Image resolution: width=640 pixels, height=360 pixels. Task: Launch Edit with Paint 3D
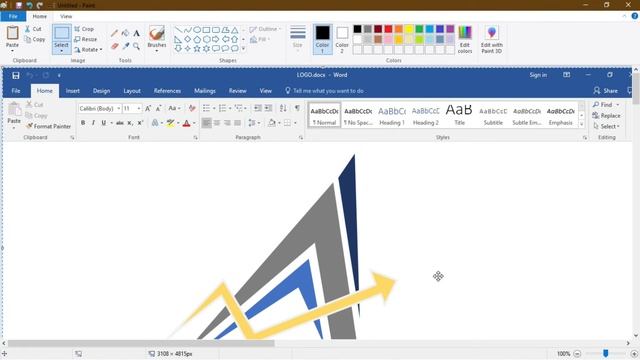[491, 39]
